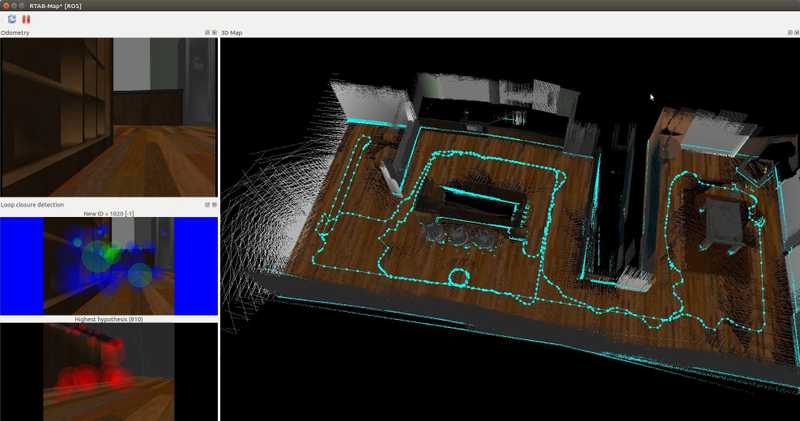Close the RTAB-Map window
Image resolution: width=800 pixels, height=421 pixels.
(6, 5)
